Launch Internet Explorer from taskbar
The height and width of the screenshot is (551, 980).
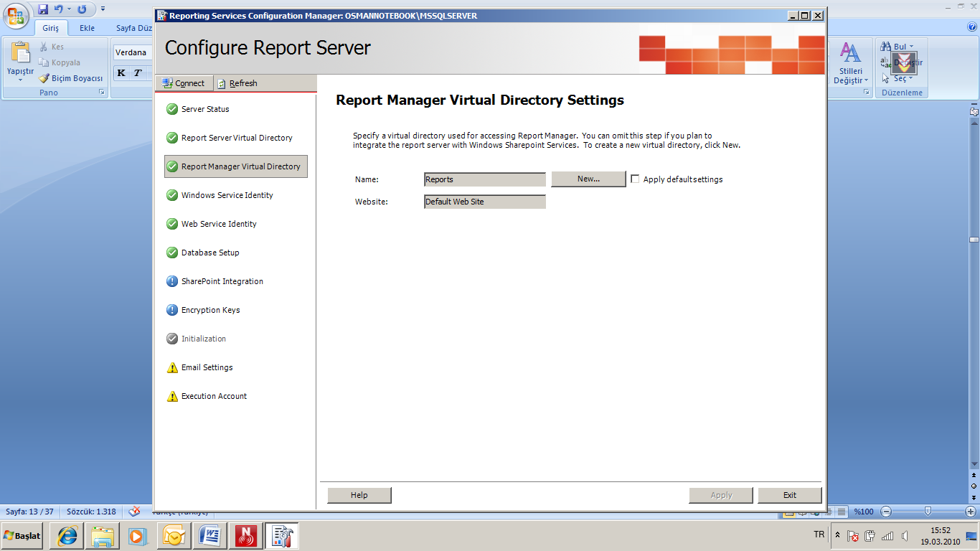pyautogui.click(x=68, y=536)
